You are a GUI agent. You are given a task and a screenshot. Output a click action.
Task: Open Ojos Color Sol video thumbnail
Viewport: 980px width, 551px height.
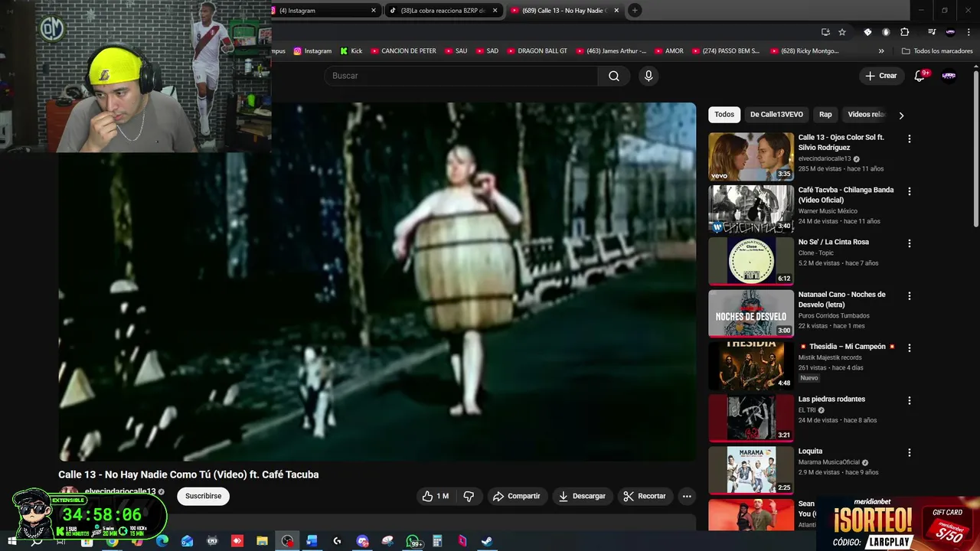[x=751, y=157]
